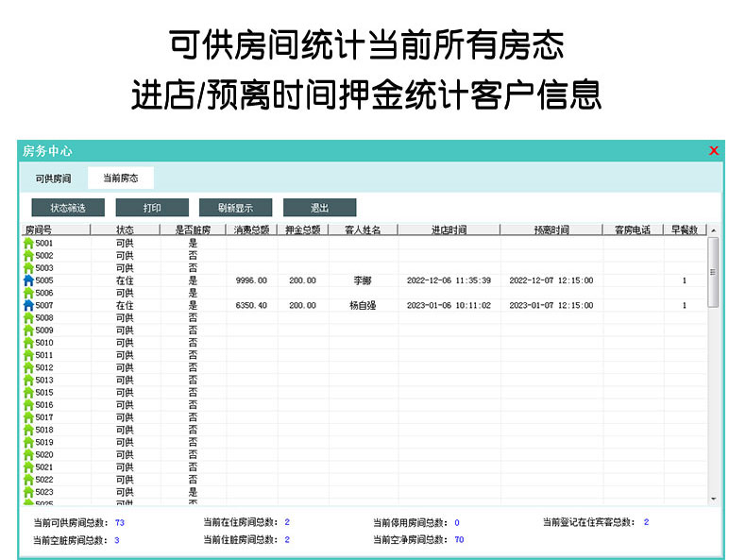Select the room 5023 house icon
The width and height of the screenshot is (746, 560).
click(x=28, y=492)
